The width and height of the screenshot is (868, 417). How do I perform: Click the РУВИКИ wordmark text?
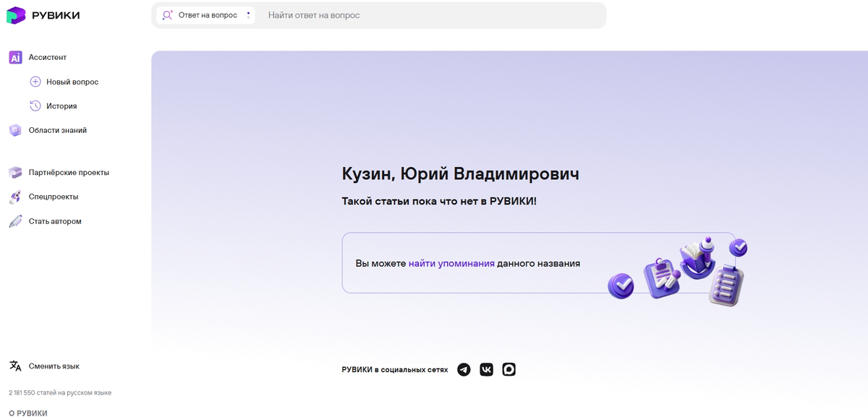click(x=56, y=15)
